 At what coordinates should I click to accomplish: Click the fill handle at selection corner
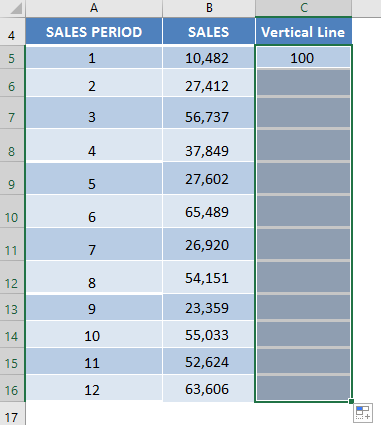(351, 401)
